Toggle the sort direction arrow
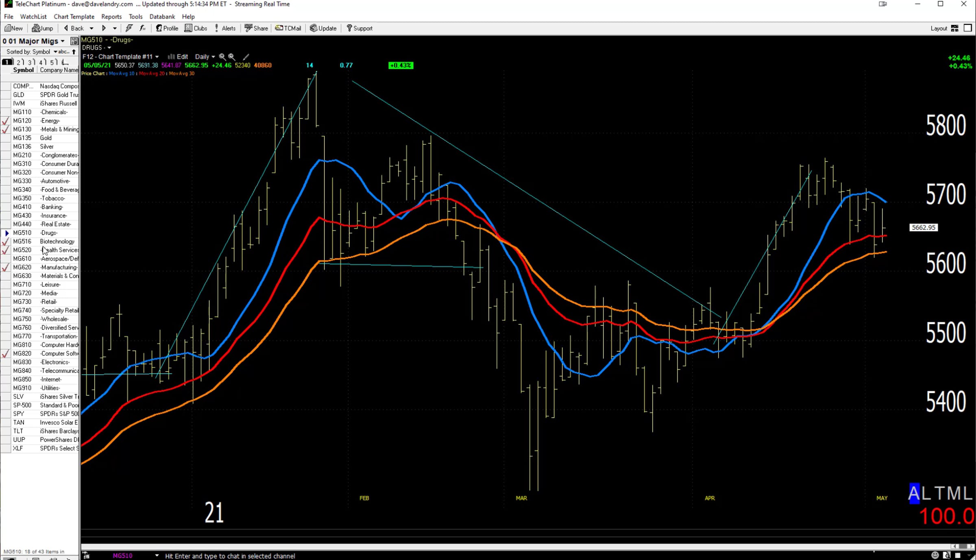This screenshot has height=560, width=976. tap(74, 52)
